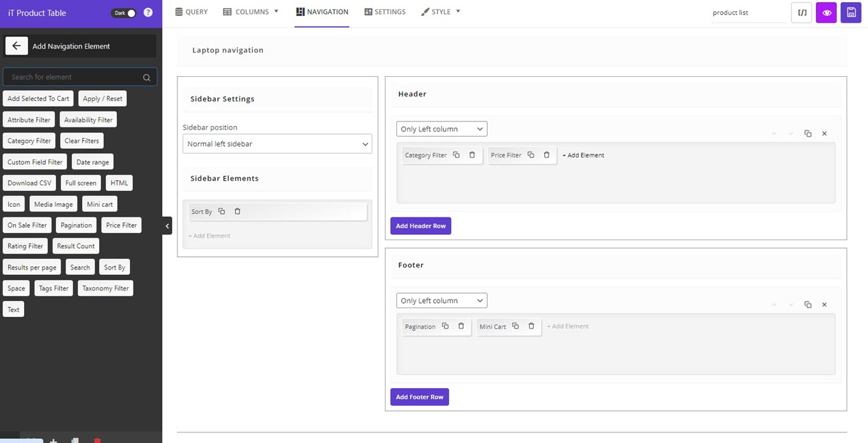Select the NAVIGATION tab
Viewport: 868px width, 443px height.
tap(322, 12)
